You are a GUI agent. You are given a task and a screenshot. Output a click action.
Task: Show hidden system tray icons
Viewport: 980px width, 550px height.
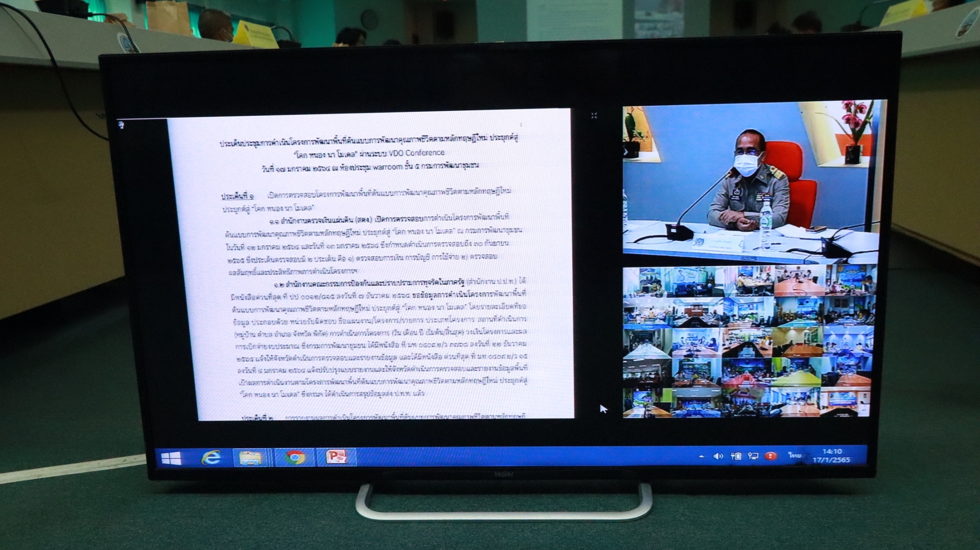click(702, 456)
